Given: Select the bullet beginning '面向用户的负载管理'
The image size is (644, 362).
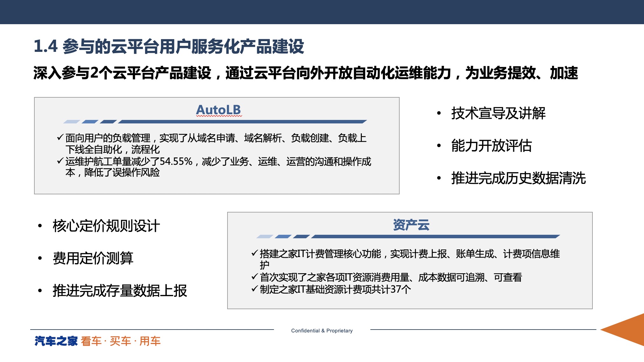Looking at the screenshot, I should (212, 143).
